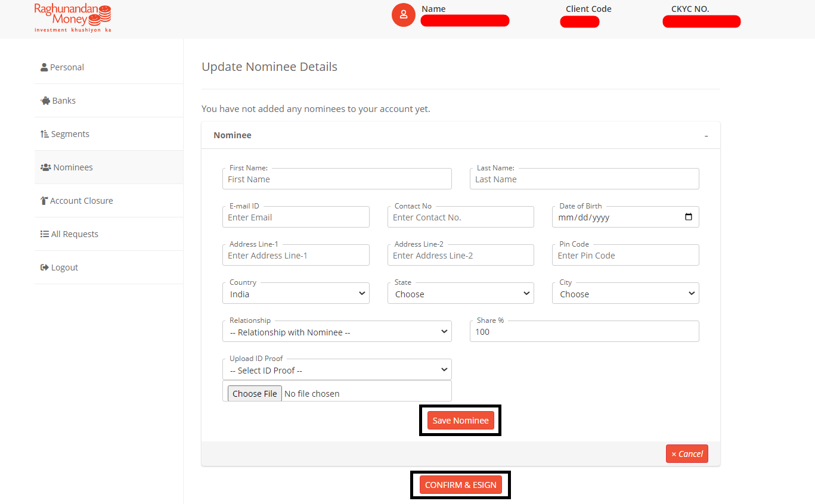Image resolution: width=815 pixels, height=504 pixels.
Task: Focus the First Name input field
Action: (337, 179)
